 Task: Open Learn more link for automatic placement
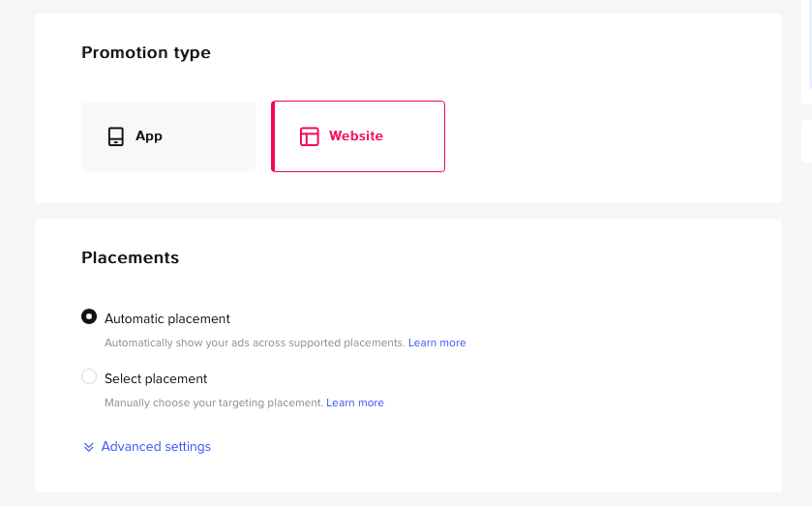436,342
